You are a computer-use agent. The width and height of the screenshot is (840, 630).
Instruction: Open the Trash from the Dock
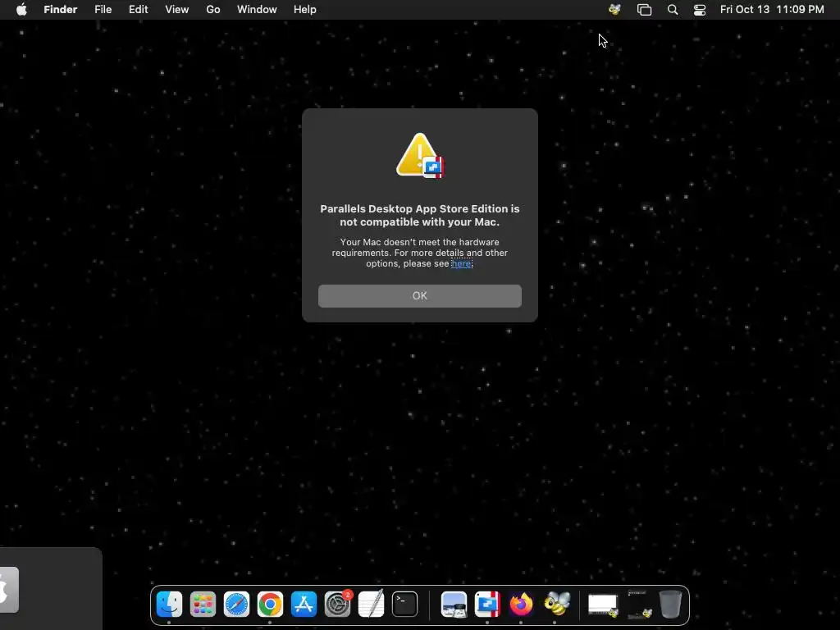pyautogui.click(x=670, y=605)
